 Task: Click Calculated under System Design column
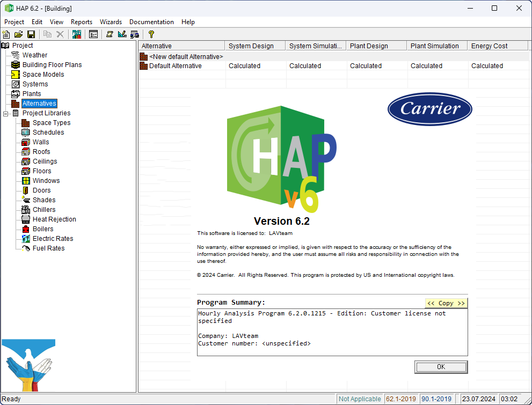(x=244, y=66)
